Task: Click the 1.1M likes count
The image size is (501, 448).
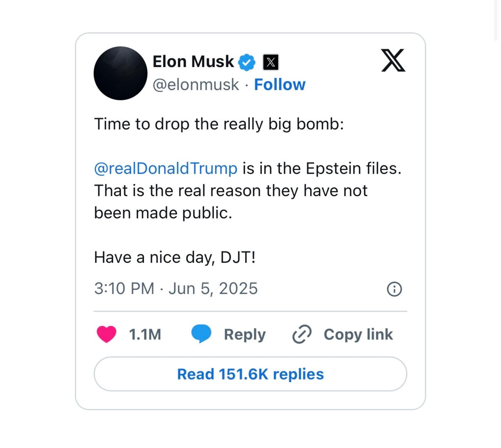Action: [x=145, y=335]
